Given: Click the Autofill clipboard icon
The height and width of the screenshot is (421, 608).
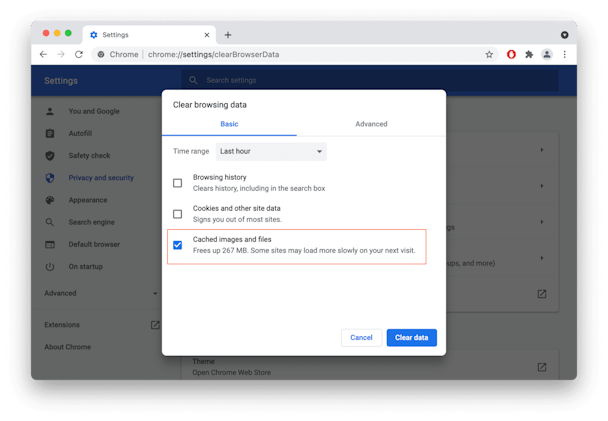Looking at the screenshot, I should click(x=50, y=133).
